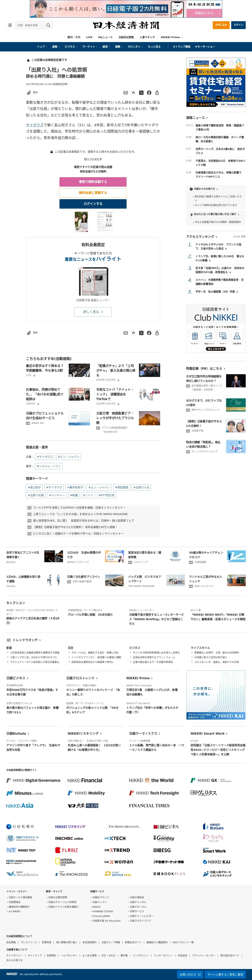This screenshot has width=252, height=980.
Task: Open the hamburger menu in the header
Action: coord(10,25)
